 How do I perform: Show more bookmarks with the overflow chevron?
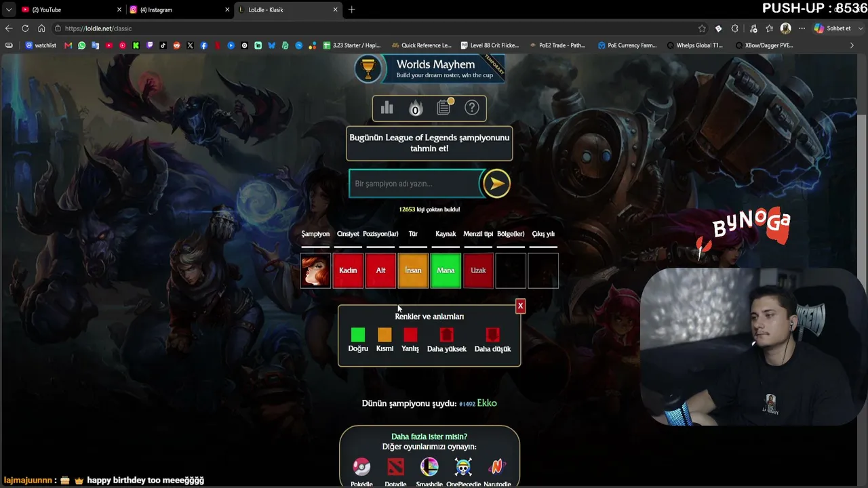(852, 45)
